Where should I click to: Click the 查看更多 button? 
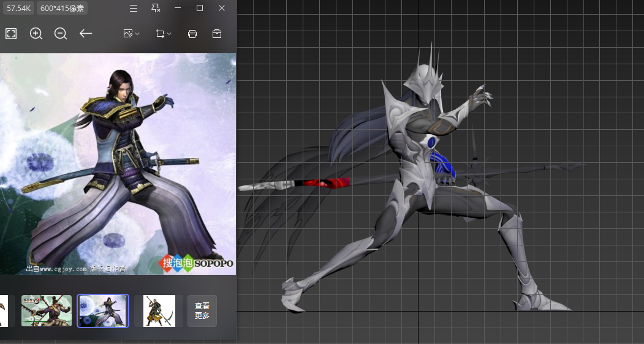pyautogui.click(x=202, y=311)
